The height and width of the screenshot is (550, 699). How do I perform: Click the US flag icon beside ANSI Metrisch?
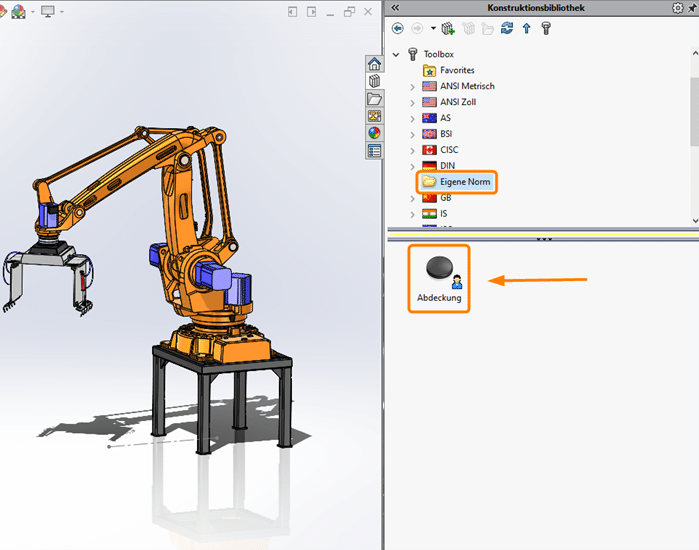[429, 86]
